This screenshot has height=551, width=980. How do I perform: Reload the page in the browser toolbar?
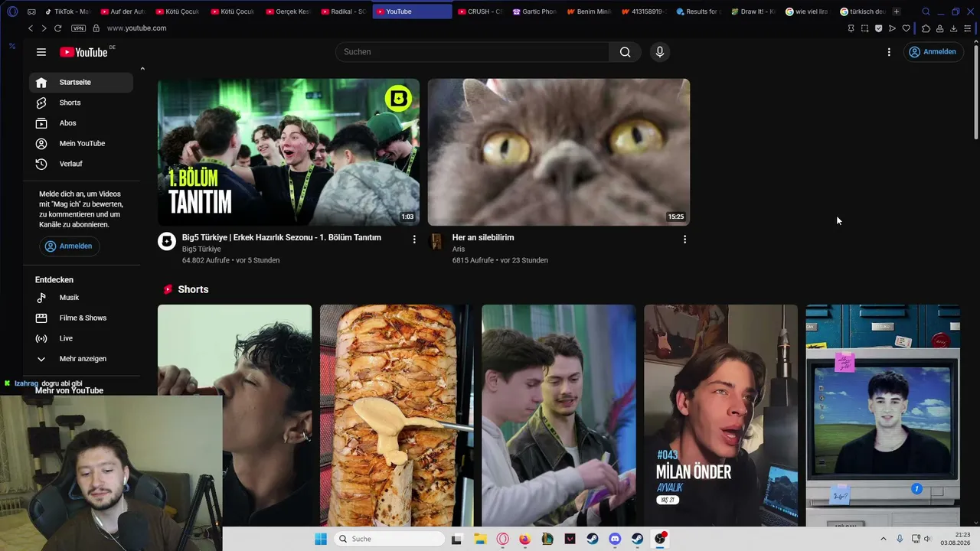point(57,28)
